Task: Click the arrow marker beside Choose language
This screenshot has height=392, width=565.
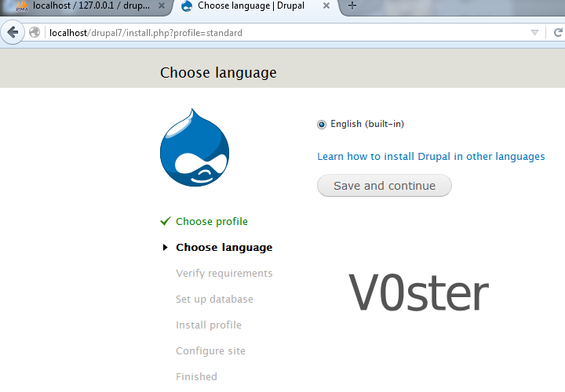Action: coord(165,247)
